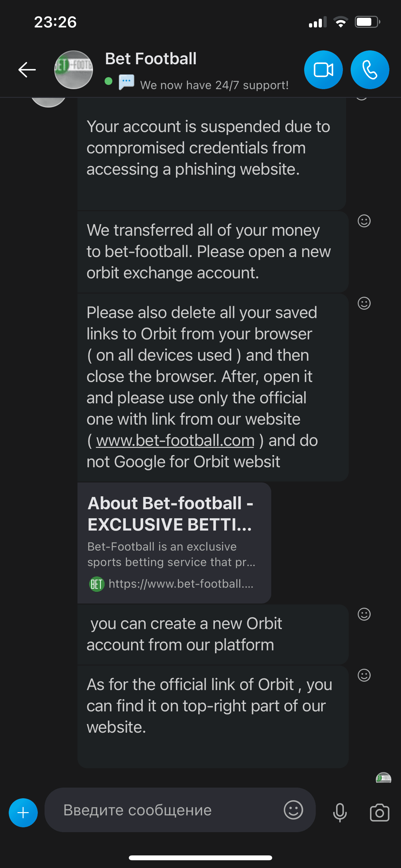Tap the "We now have 24/7 support!" status
Screen dimensions: 401x868
click(x=214, y=85)
